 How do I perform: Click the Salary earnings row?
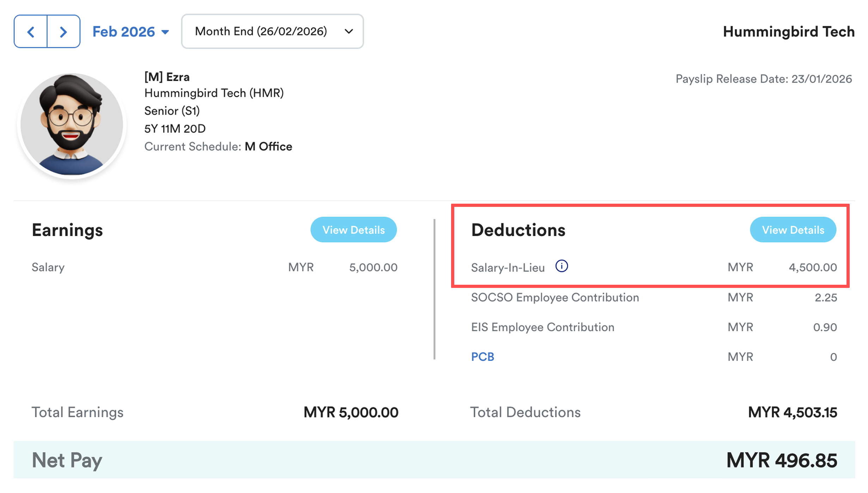coord(214,267)
